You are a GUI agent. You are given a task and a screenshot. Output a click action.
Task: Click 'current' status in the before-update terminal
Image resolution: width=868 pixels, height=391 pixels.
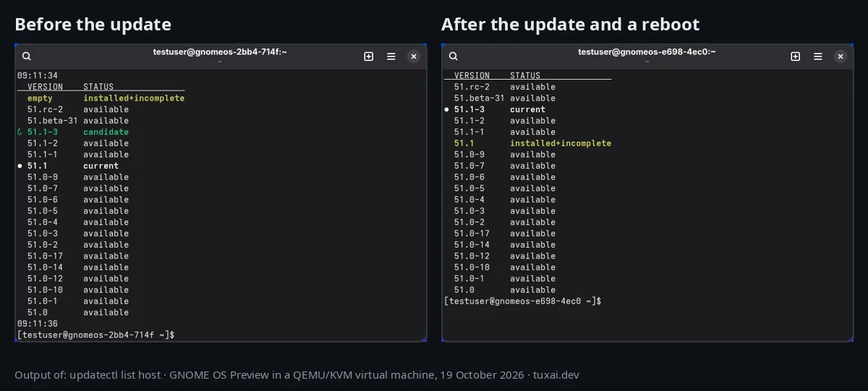(101, 166)
